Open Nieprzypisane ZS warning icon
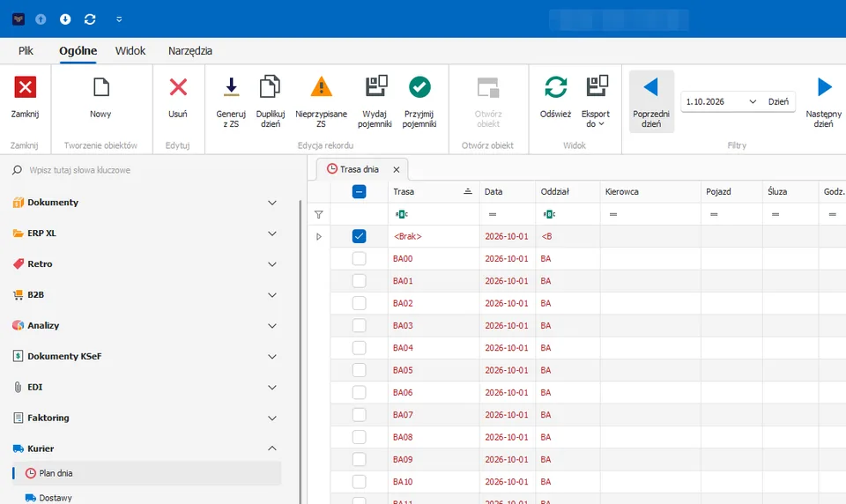 (321, 87)
